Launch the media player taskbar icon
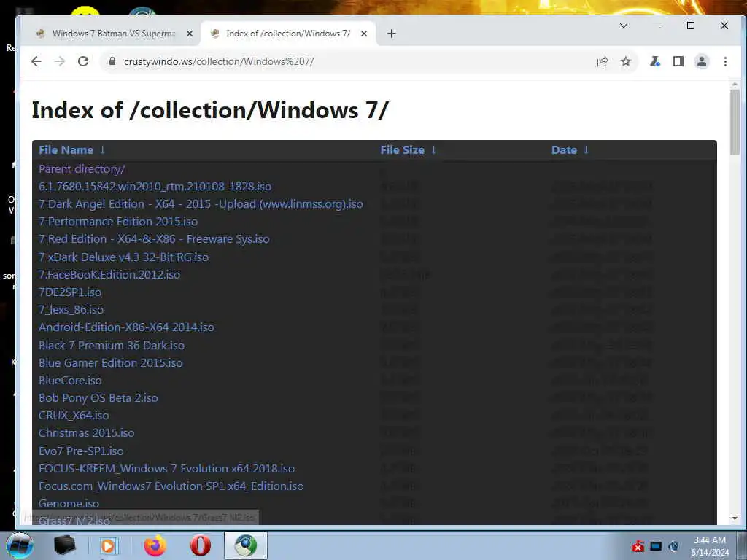 108,545
